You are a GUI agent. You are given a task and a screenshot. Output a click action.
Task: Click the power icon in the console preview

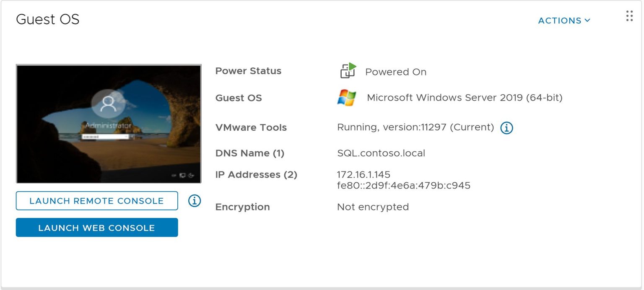pyautogui.click(x=191, y=176)
